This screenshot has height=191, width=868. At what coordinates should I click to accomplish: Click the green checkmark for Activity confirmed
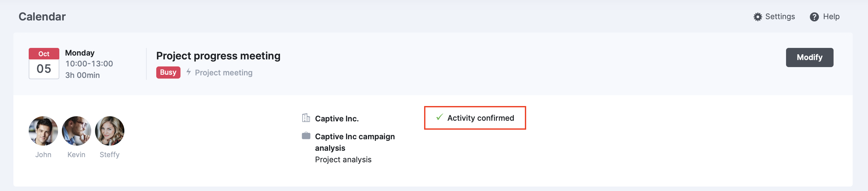439,117
